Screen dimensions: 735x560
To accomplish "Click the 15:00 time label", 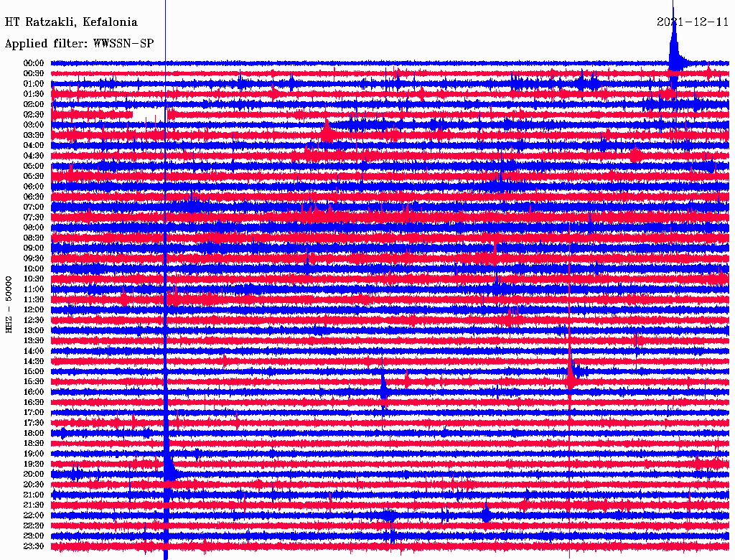I will pos(34,371).
